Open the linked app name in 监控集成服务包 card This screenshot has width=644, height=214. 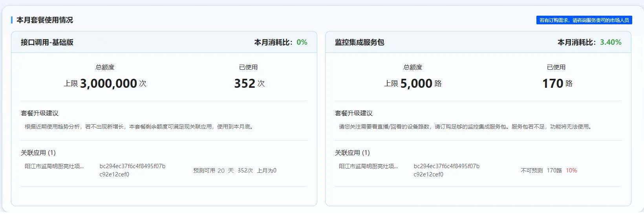[x=368, y=166]
